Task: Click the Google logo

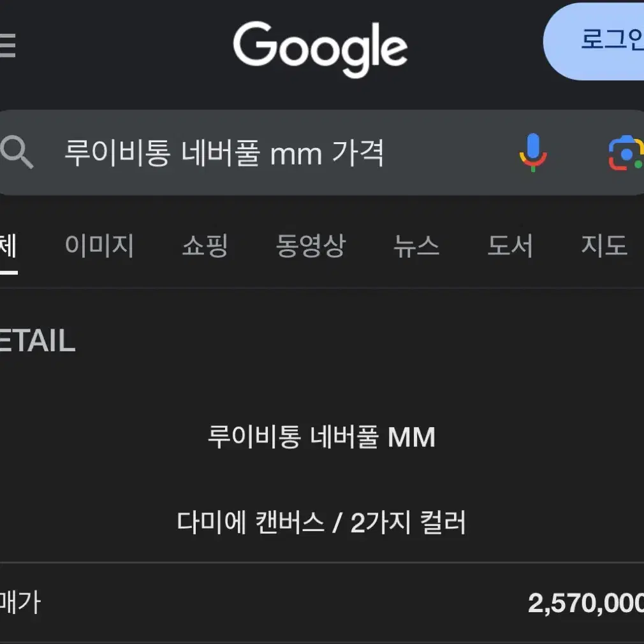Action: point(320,49)
